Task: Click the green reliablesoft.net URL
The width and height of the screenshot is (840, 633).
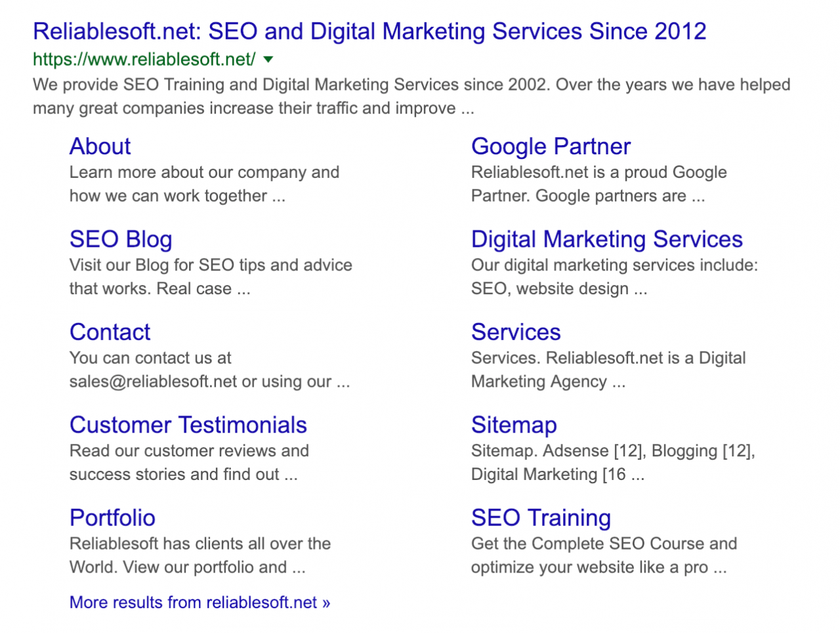Action: (x=144, y=60)
